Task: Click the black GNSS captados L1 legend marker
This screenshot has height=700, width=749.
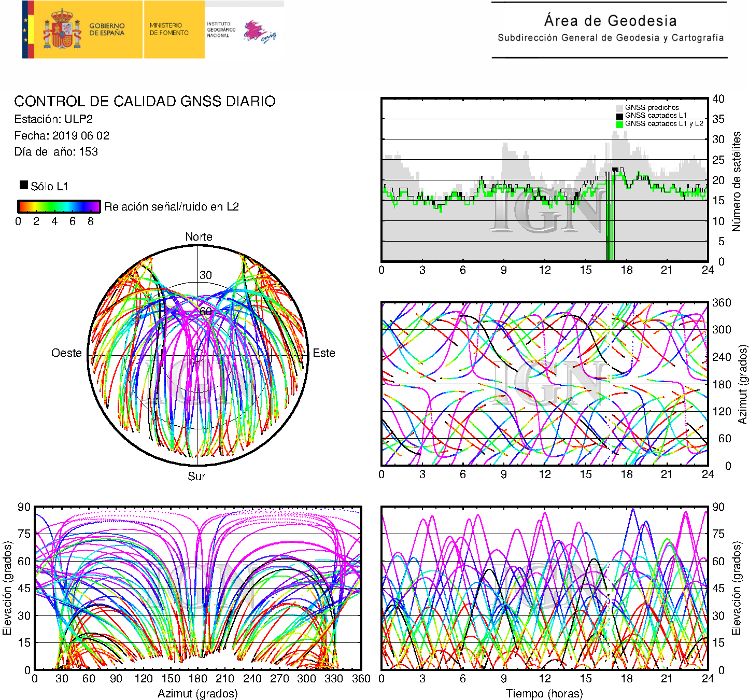Action: coord(619,116)
